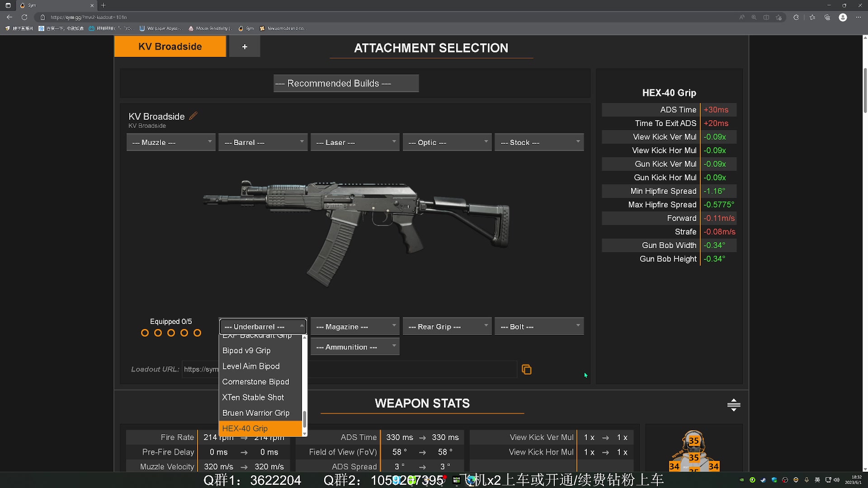Click the read aloud icon in address bar
This screenshot has width=868, height=488.
[x=742, y=17]
